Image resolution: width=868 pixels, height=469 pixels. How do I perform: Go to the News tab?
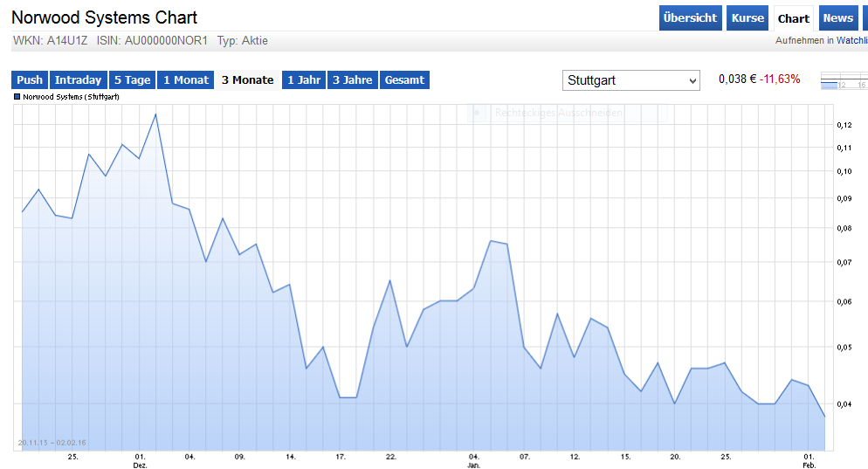coord(837,18)
